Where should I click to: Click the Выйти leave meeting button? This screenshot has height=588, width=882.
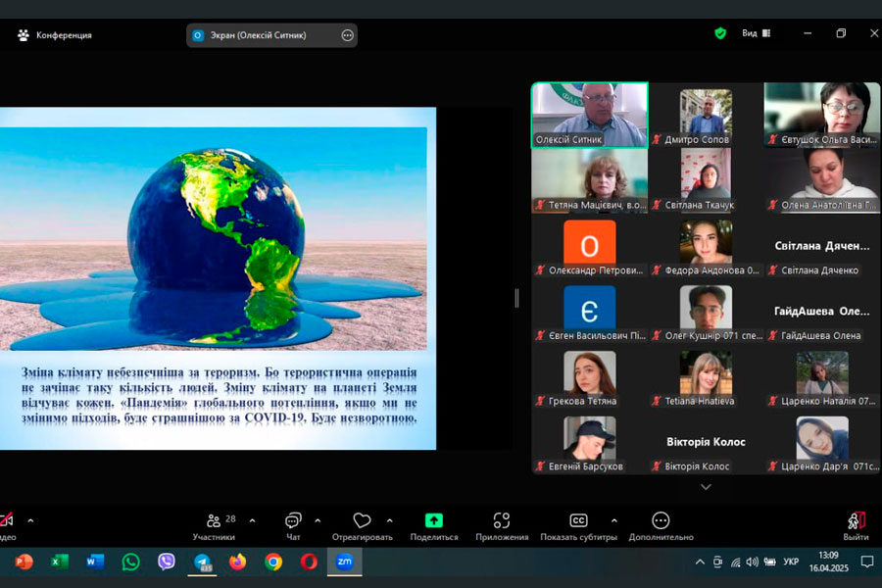(856, 524)
